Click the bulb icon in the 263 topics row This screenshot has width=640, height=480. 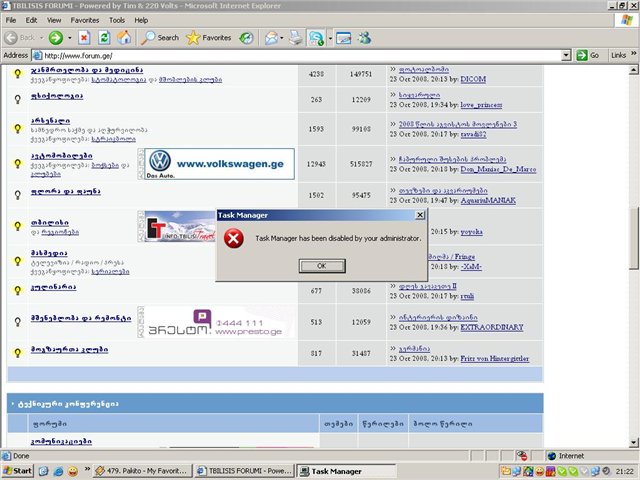point(18,99)
